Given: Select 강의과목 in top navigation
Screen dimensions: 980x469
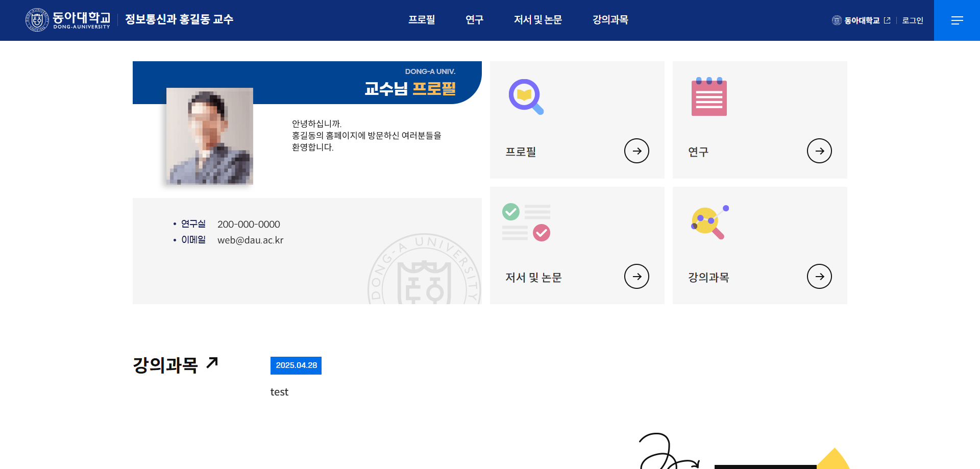Looking at the screenshot, I should click(610, 20).
